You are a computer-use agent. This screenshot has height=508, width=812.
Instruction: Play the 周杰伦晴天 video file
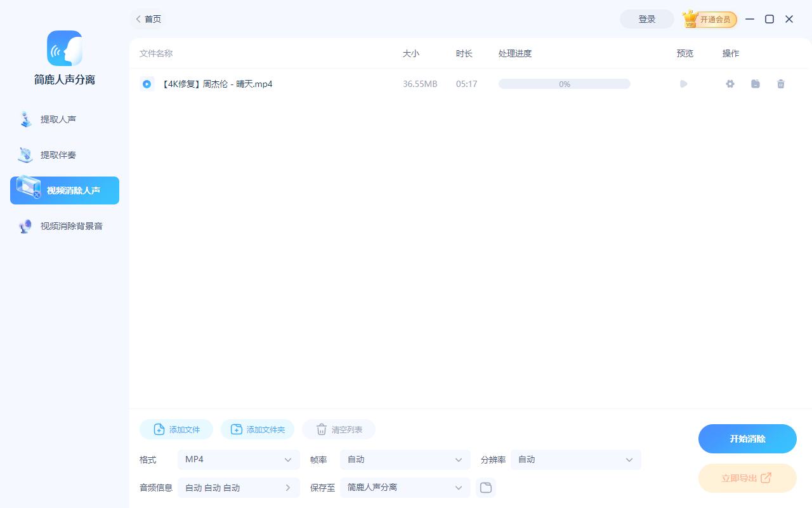tap(147, 83)
